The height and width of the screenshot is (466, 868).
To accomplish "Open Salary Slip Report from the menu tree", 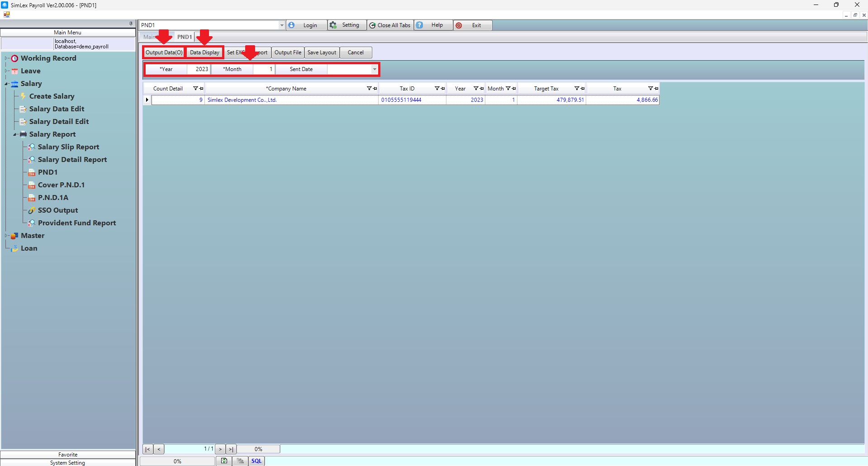I will click(x=68, y=147).
